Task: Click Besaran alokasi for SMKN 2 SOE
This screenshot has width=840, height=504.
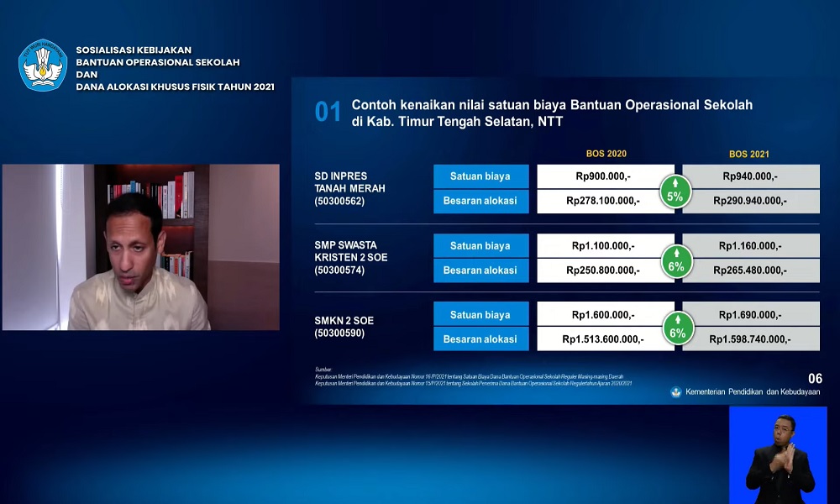Action: tap(480, 339)
